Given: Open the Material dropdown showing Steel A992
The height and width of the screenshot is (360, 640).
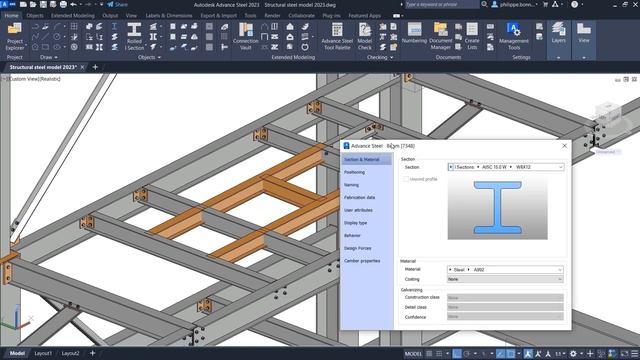Looking at the screenshot, I should coord(506,269).
